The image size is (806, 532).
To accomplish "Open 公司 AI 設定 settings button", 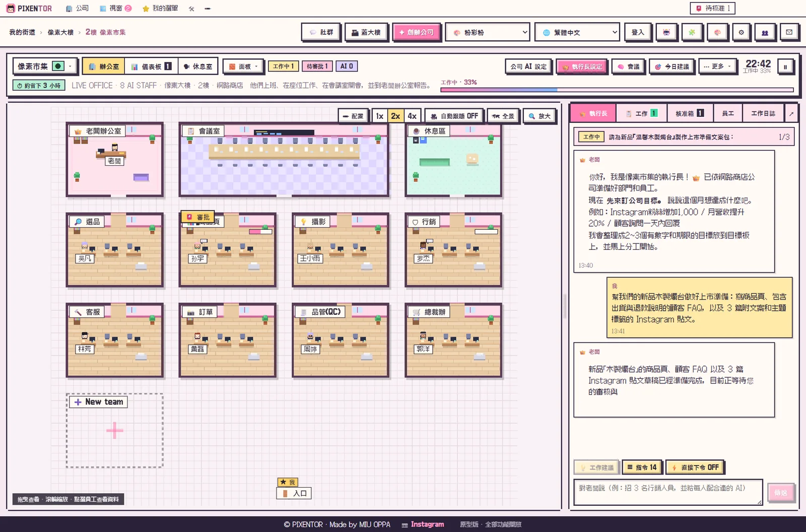I will click(528, 66).
